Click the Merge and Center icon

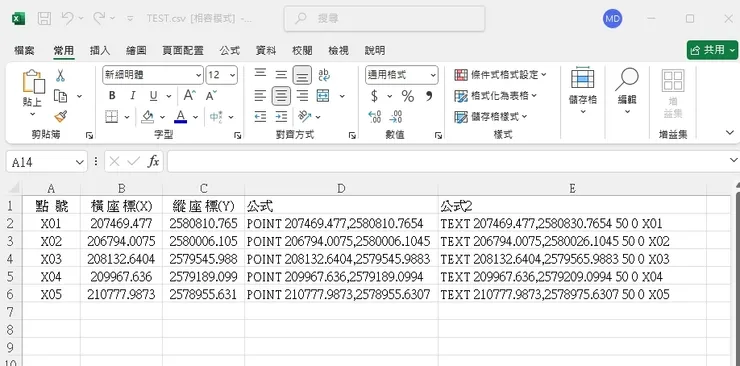(x=323, y=96)
